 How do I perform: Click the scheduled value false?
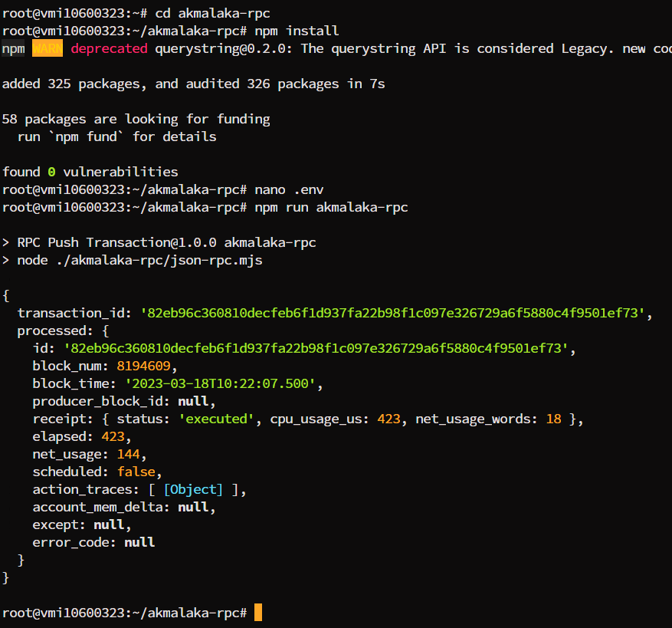point(136,472)
